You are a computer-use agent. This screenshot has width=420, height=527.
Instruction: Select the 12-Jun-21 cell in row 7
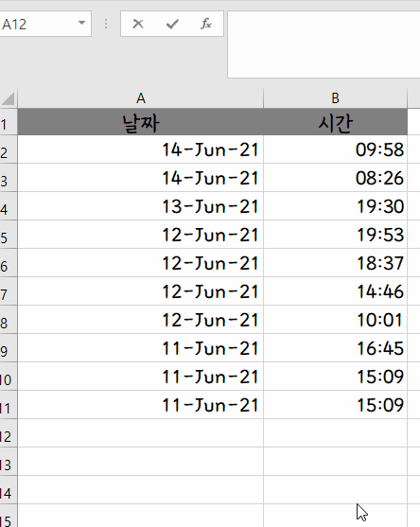click(140, 291)
